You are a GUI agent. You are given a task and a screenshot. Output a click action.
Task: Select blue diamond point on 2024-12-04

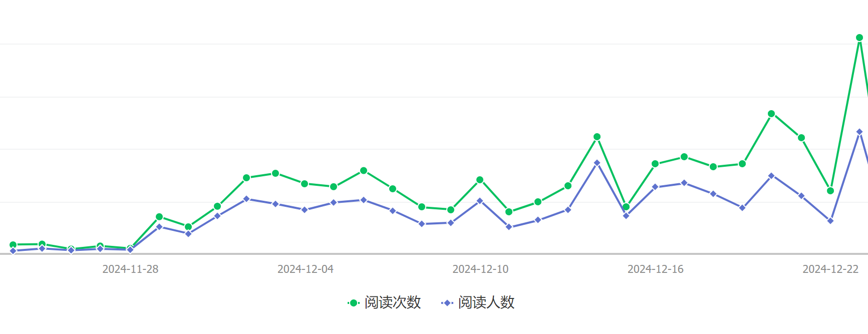(305, 210)
